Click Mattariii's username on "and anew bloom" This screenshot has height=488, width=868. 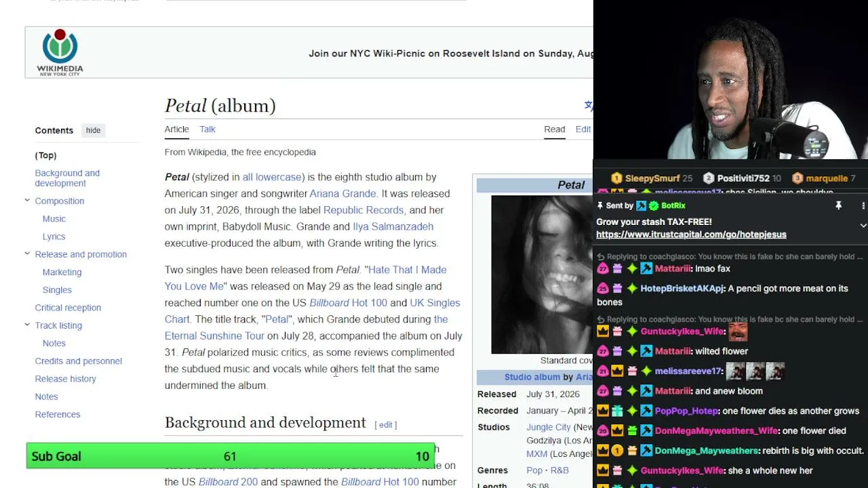click(673, 391)
